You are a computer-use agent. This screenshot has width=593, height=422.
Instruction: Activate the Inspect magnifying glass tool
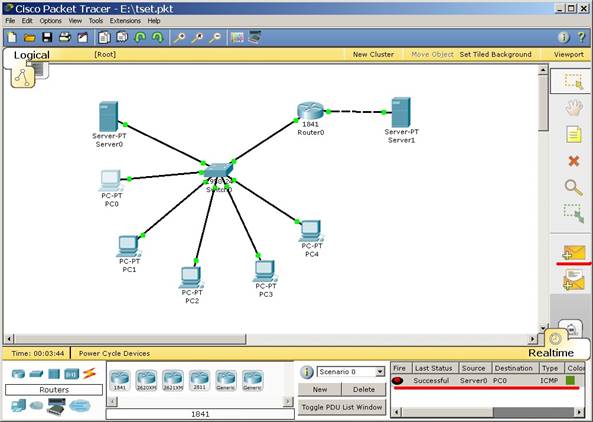click(x=574, y=188)
